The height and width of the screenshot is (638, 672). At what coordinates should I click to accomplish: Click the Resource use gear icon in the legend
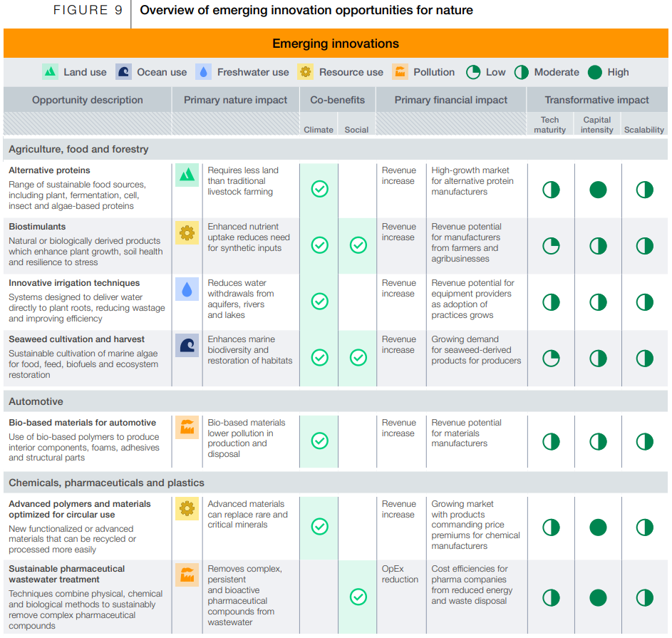(x=306, y=72)
